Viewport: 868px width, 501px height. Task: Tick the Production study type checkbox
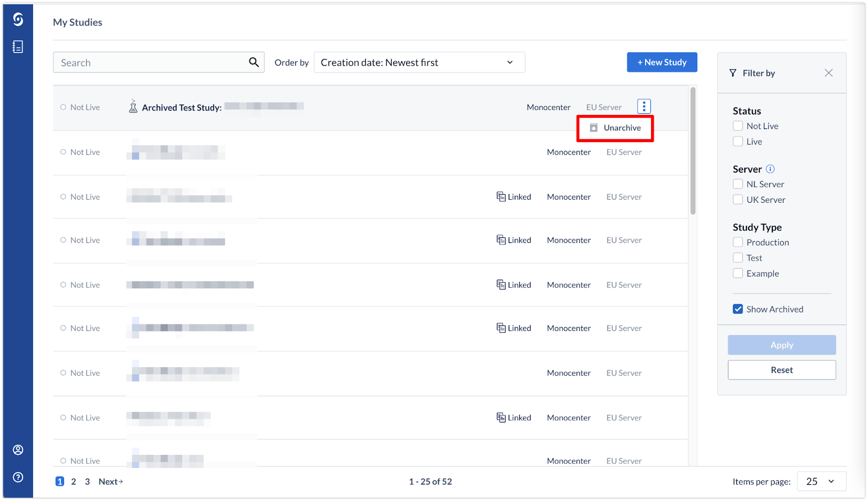[x=738, y=242]
